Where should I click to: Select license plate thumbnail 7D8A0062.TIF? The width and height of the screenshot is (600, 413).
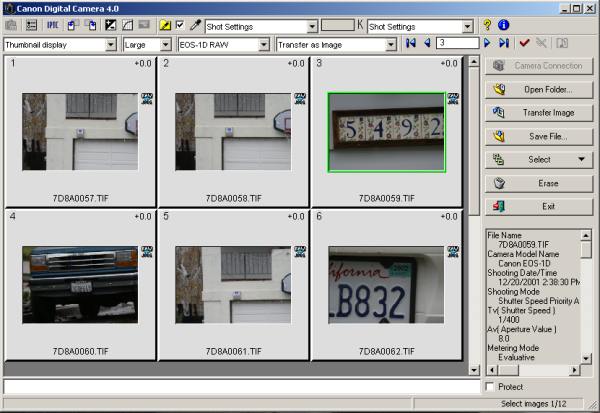tap(386, 285)
